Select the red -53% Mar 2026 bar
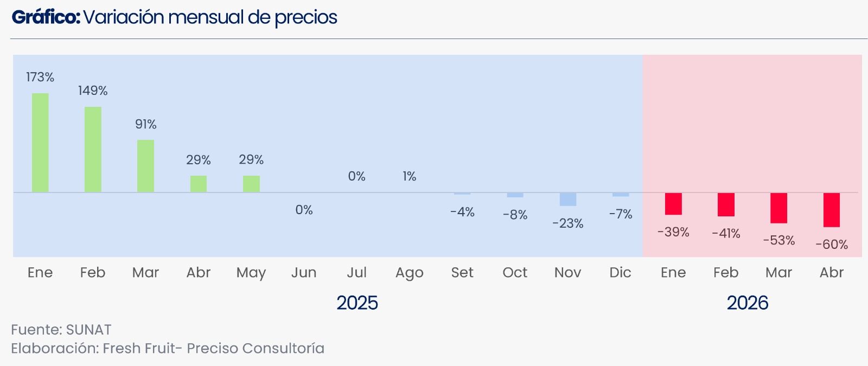868x366 pixels. (x=778, y=208)
